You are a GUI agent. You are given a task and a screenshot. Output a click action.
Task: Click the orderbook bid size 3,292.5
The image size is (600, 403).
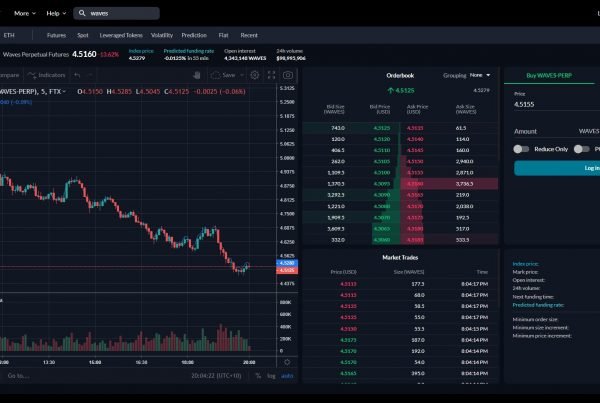coord(336,195)
